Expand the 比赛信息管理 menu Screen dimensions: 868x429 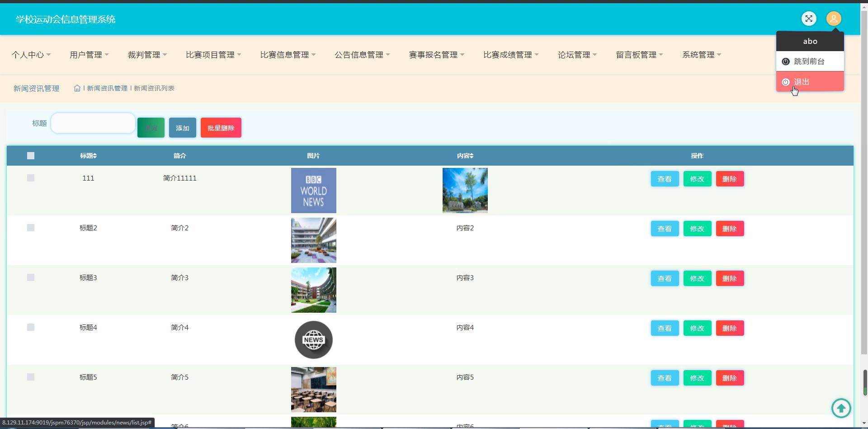pos(288,55)
